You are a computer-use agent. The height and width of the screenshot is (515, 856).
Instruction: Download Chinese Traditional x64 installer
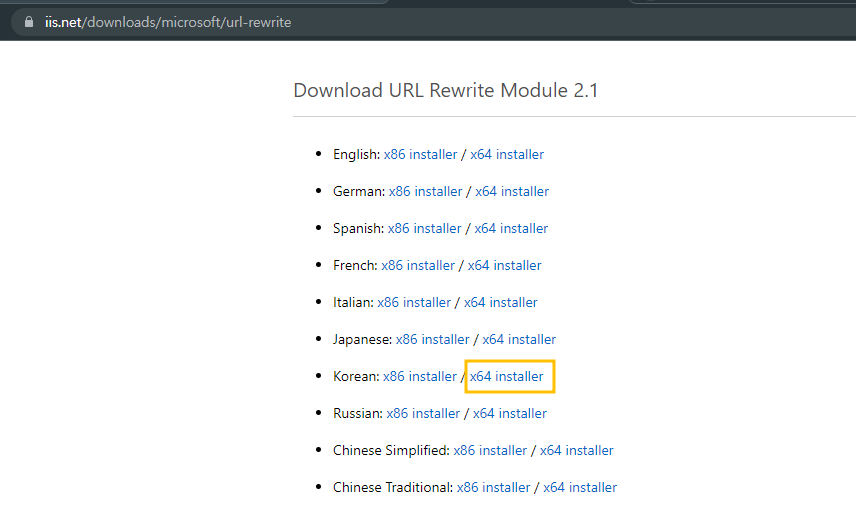click(x=580, y=488)
